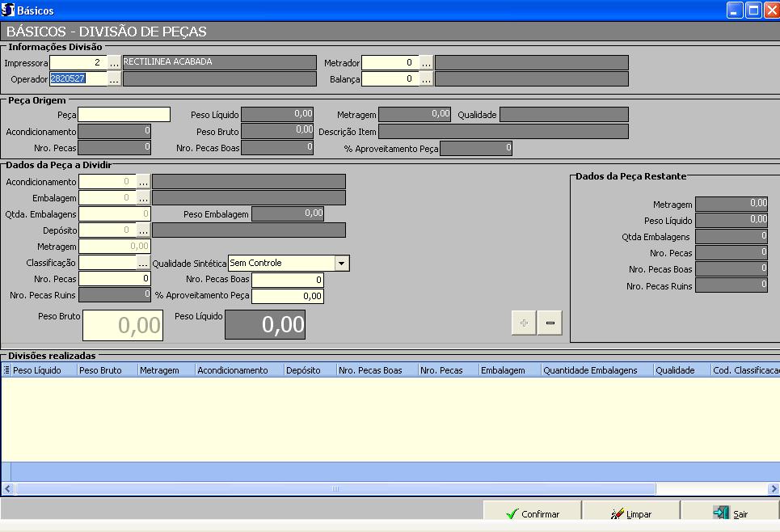Expand the Qualidade Sintética dropdown

pos(341,263)
